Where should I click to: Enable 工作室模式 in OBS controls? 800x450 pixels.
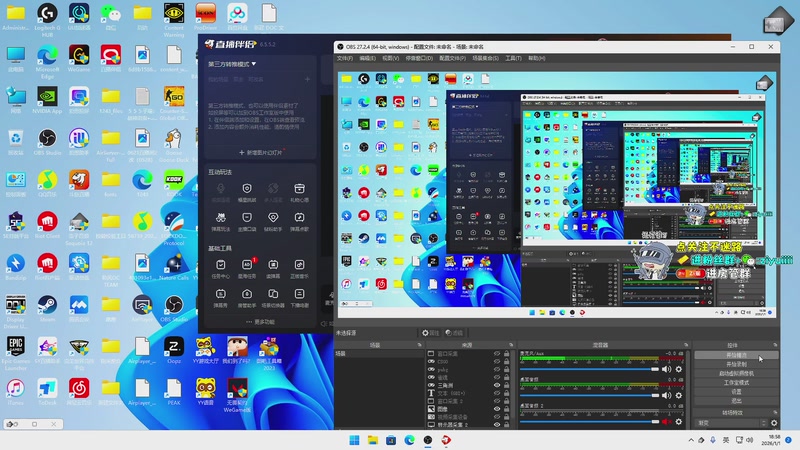coord(736,383)
